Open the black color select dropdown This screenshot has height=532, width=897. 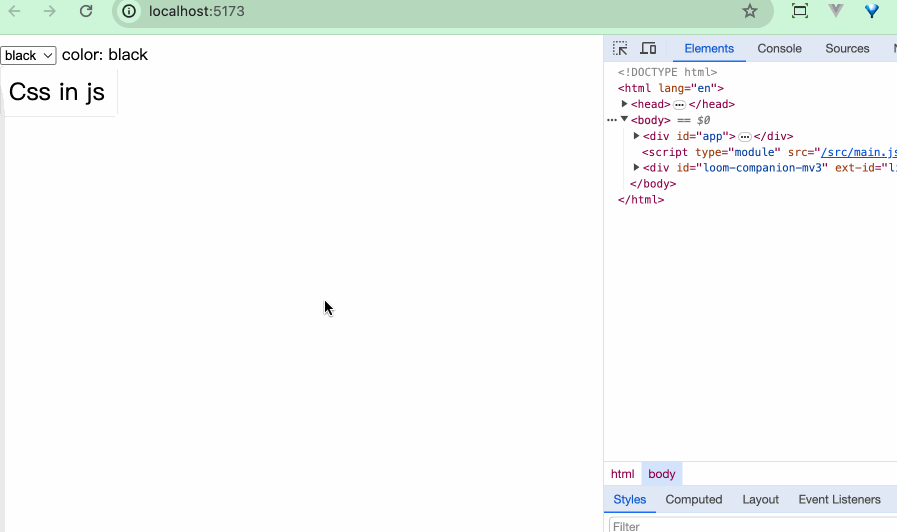[28, 55]
